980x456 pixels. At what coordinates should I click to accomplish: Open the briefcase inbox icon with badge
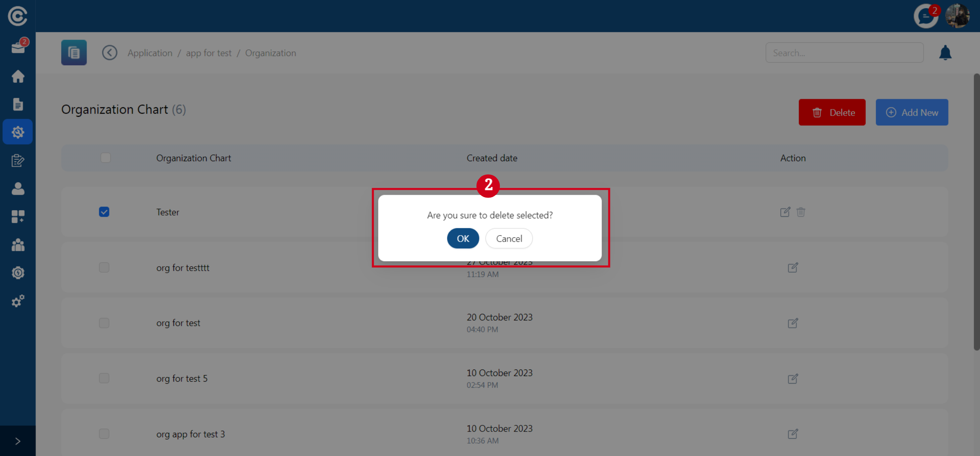18,48
